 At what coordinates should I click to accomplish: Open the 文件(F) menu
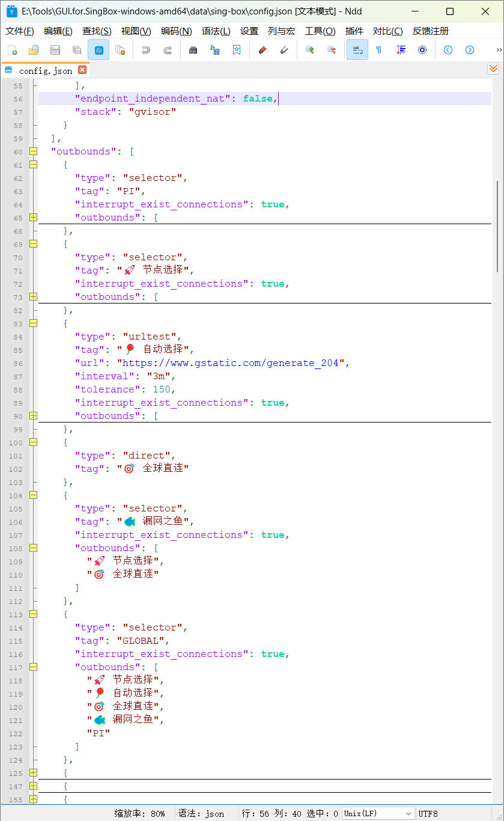(x=20, y=31)
